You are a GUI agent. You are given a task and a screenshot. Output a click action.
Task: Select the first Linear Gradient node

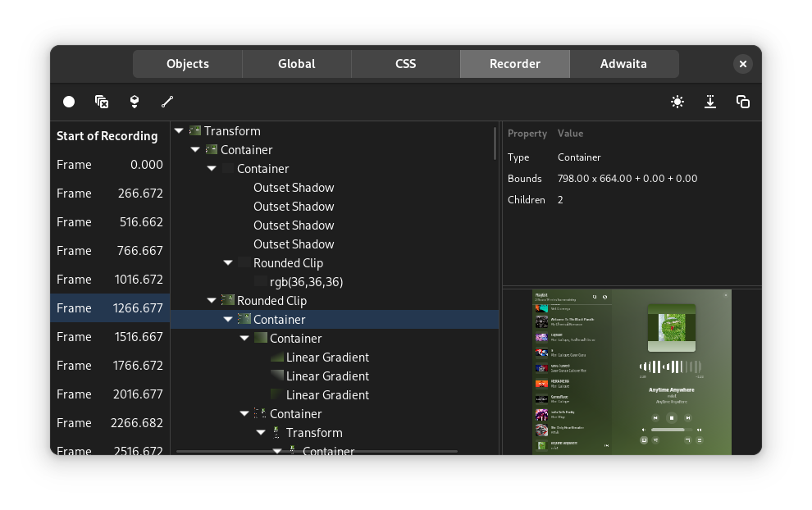tap(327, 357)
